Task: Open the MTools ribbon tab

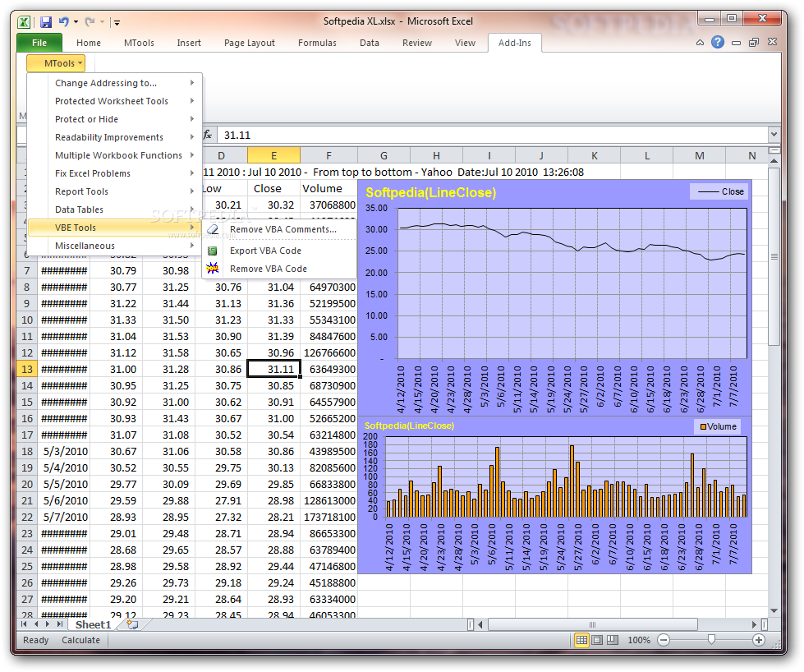Action: (x=139, y=43)
